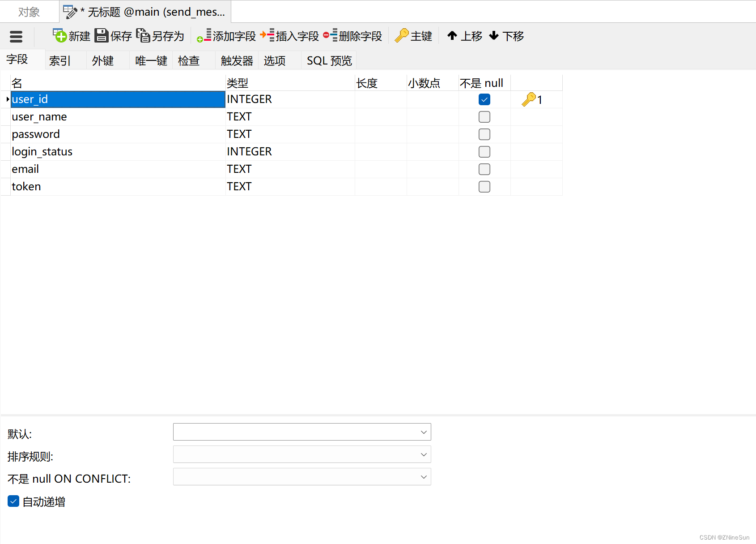Check not null for user_name
Viewport: 756px width, 544px height.
click(484, 117)
